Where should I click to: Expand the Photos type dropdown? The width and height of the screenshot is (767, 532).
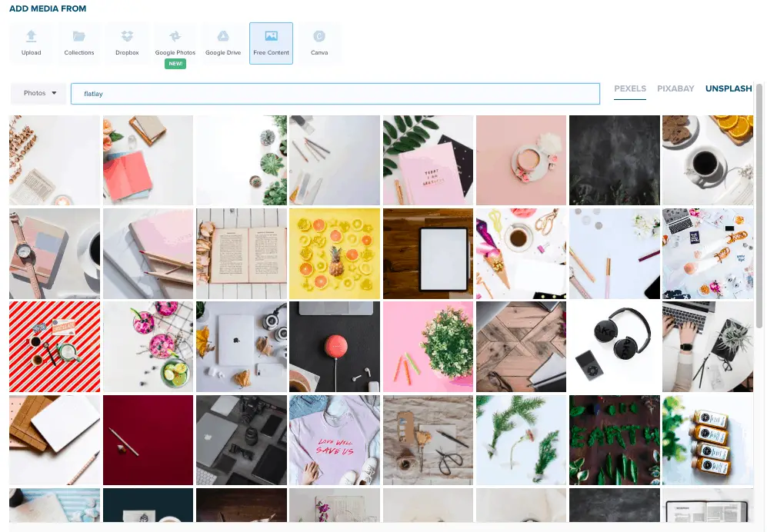(38, 93)
